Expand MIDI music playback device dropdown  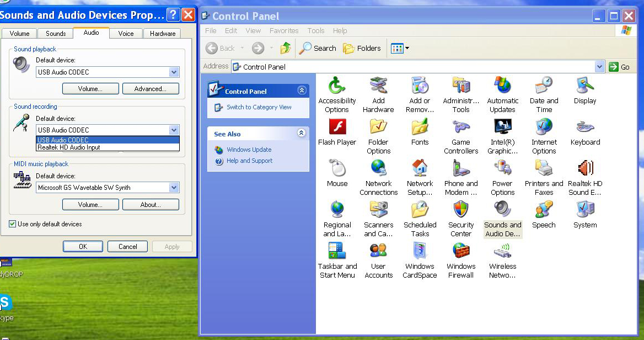(x=174, y=188)
